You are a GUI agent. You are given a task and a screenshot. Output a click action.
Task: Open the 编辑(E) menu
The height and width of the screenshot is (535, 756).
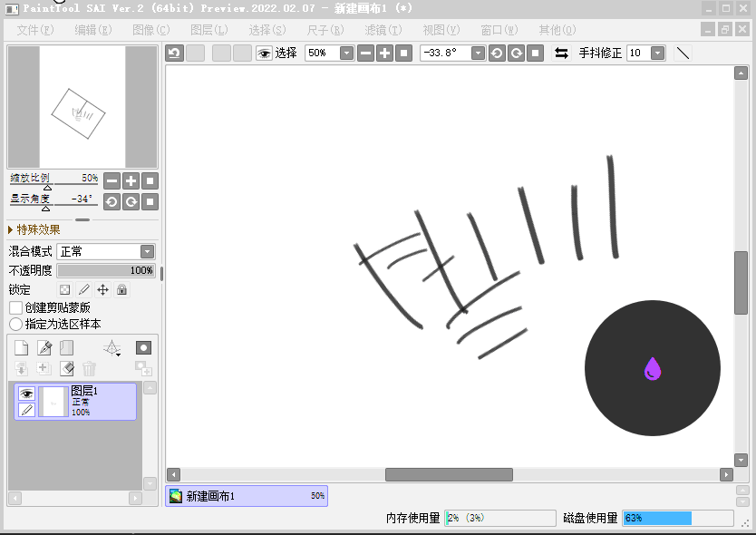click(93, 30)
